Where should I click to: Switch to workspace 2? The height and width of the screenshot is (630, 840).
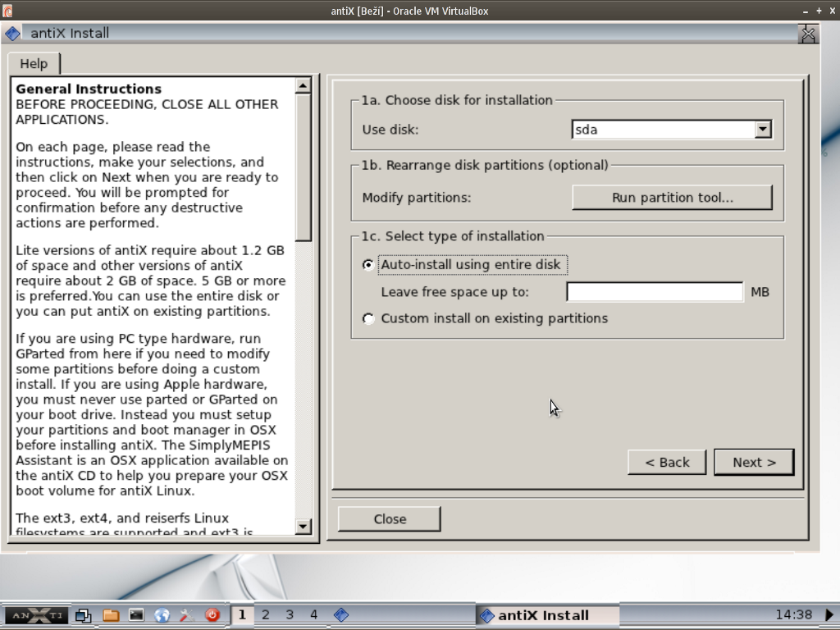pos(266,615)
